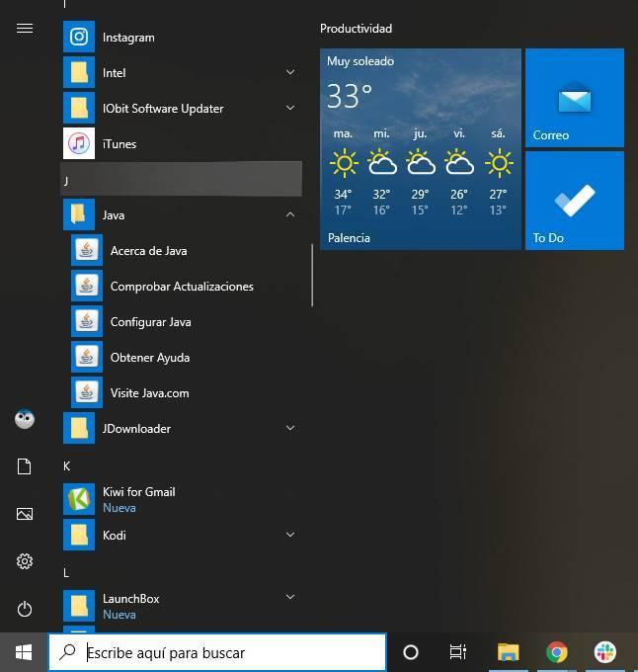Click the 'sá.' forecast day in weather

click(x=498, y=133)
